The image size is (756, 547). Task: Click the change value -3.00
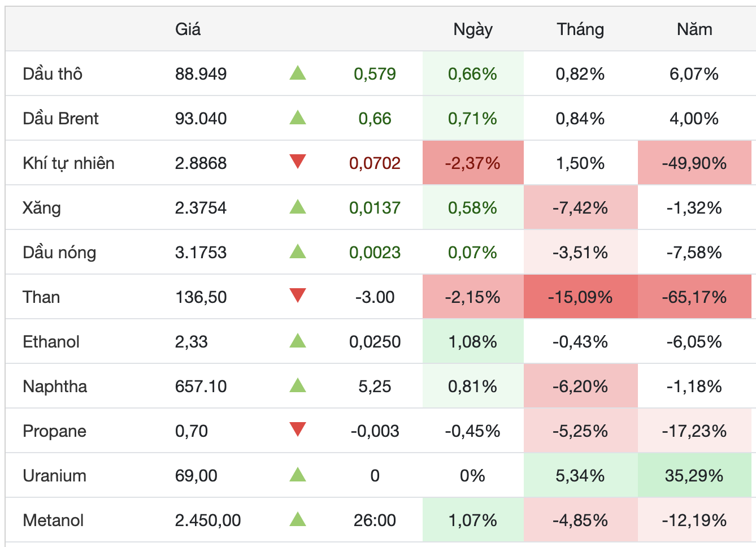375,297
